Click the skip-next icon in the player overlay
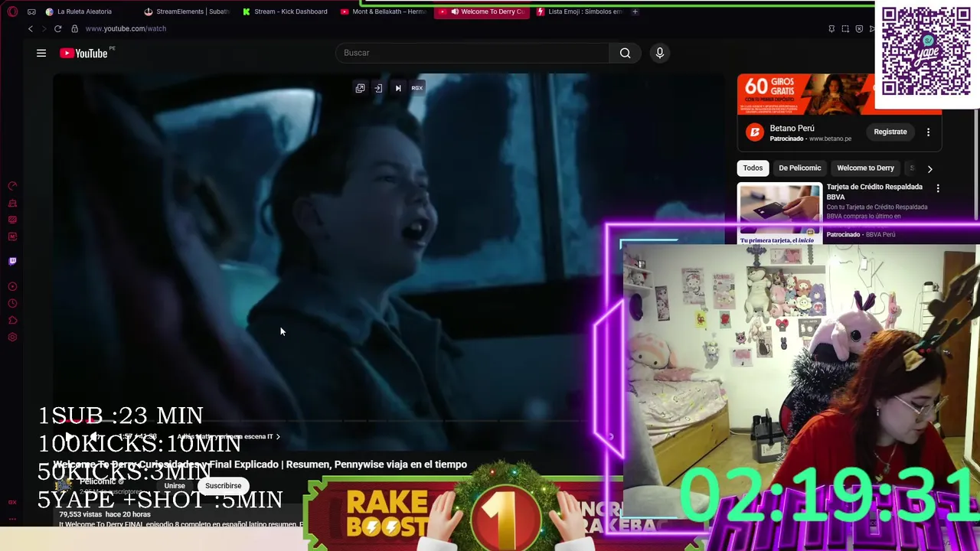 point(398,88)
